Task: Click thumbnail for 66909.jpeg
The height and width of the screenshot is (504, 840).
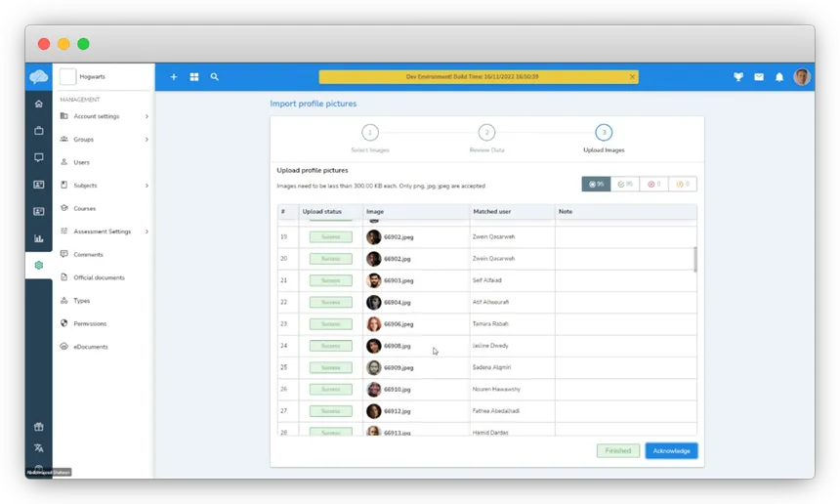Action: coord(374,368)
